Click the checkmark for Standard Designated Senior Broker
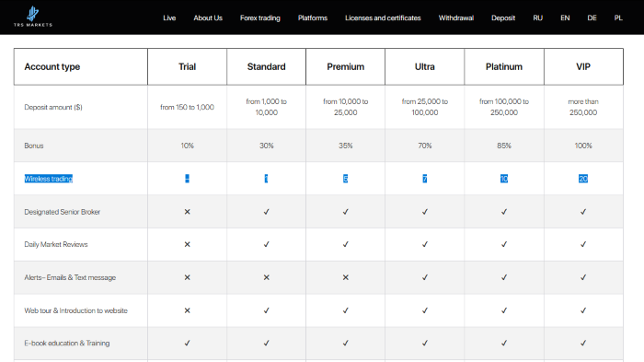 pos(266,212)
